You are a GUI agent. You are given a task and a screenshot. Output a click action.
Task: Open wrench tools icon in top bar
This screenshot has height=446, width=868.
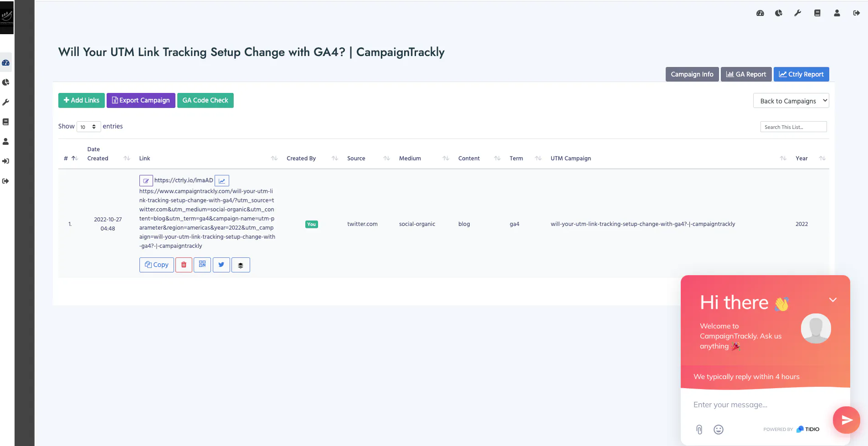point(797,13)
